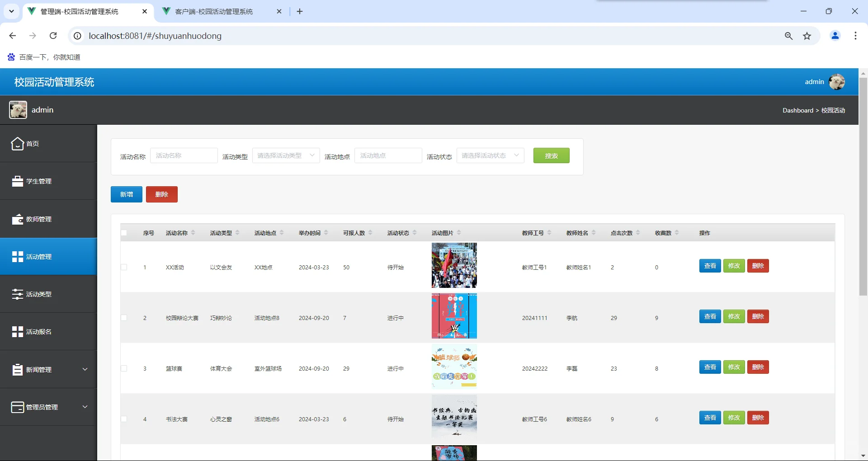Click 删除 for 篮球赛 row
Viewport: 868px width, 461px height.
pyautogui.click(x=758, y=367)
